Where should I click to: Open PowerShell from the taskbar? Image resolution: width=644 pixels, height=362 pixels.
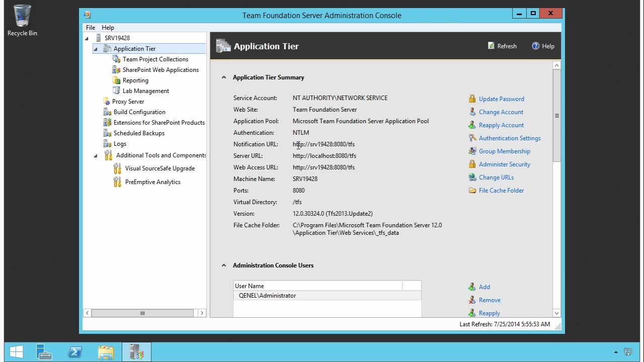click(x=75, y=352)
